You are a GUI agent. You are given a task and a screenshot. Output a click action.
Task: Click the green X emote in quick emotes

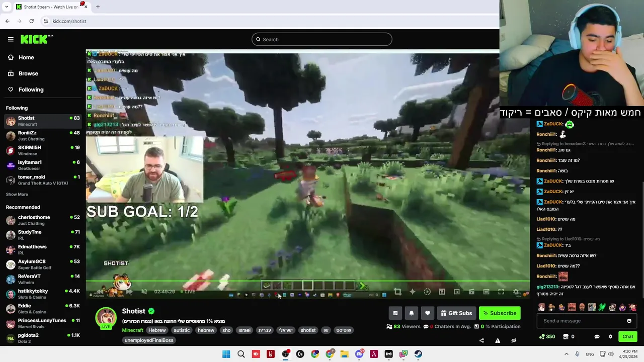(x=602, y=307)
